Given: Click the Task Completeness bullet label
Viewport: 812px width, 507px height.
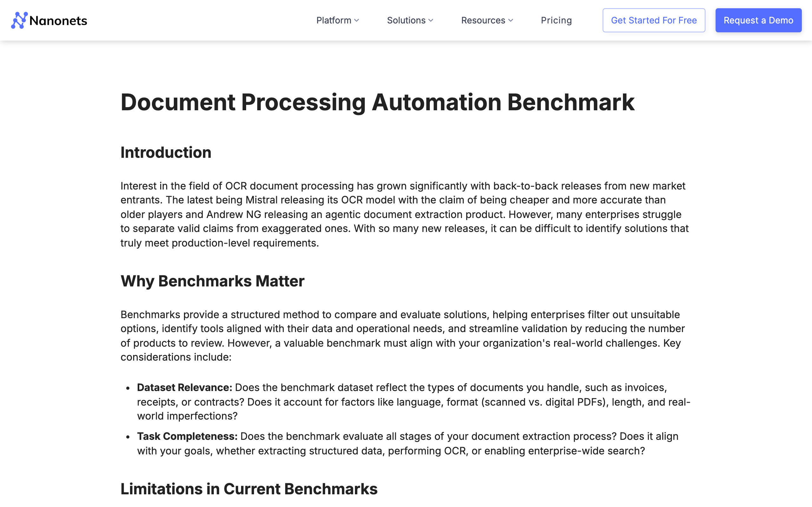Looking at the screenshot, I should (187, 436).
